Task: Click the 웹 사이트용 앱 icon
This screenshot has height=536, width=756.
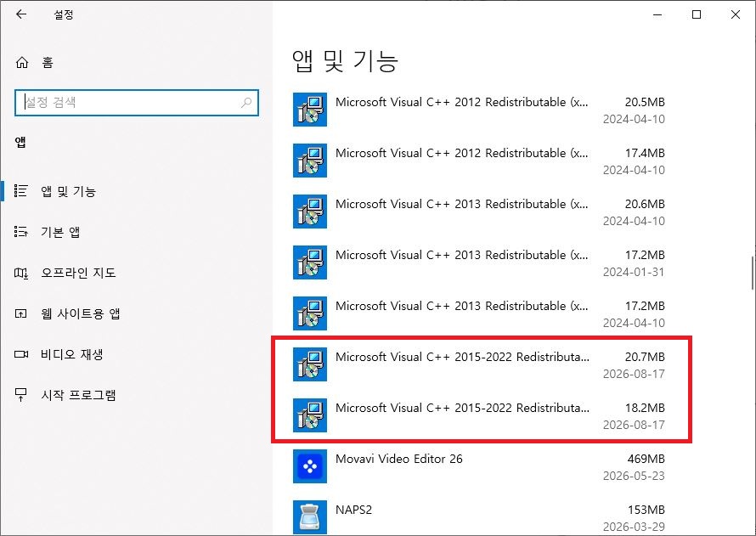Action: [20, 313]
